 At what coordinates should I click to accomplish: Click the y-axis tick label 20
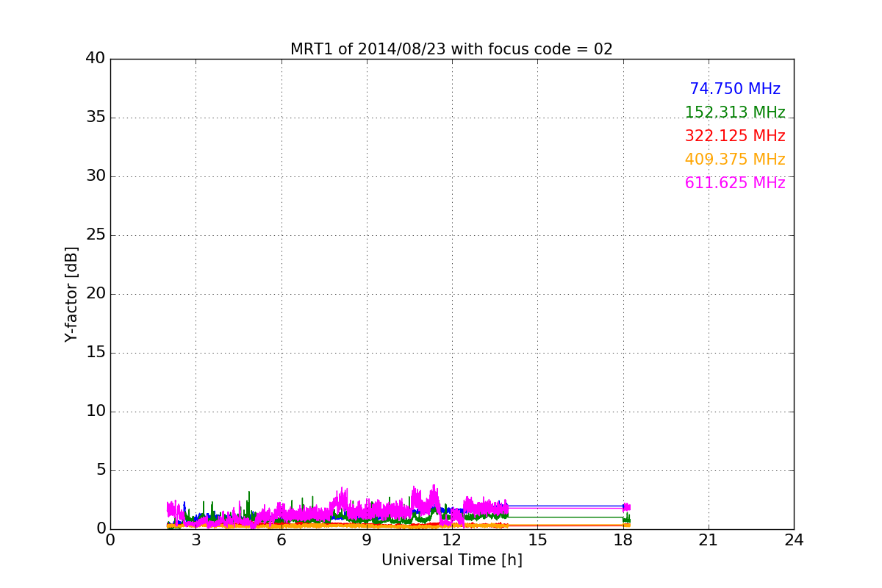96,294
